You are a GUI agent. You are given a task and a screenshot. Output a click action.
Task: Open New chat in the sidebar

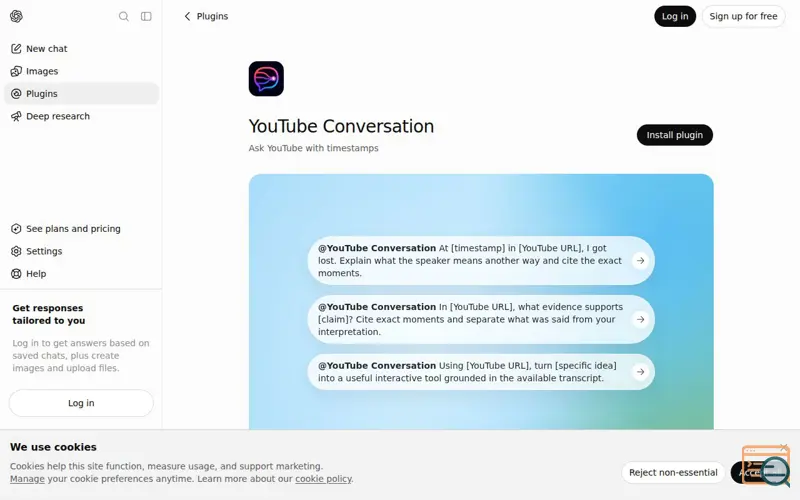click(82, 48)
